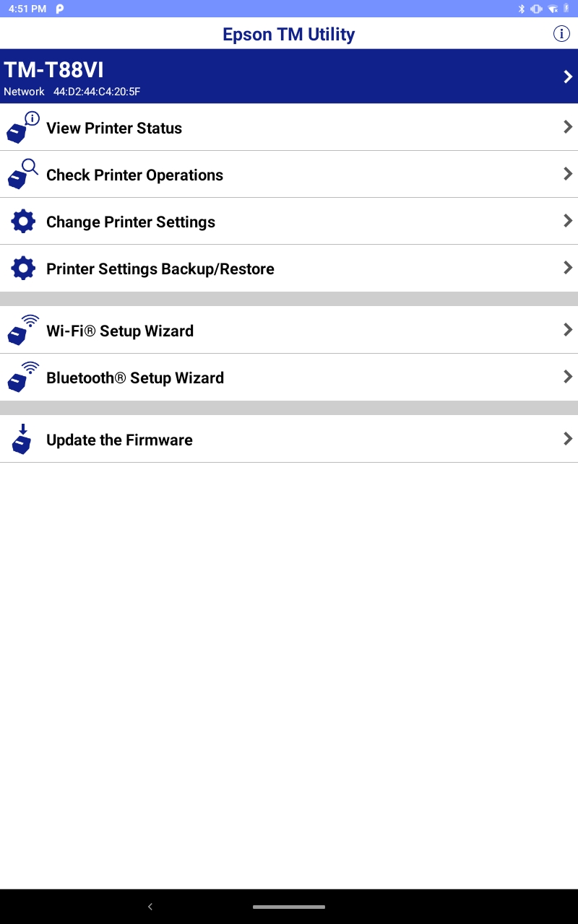The width and height of the screenshot is (578, 924).
Task: Open the chevron for View Printer Status
Action: click(568, 127)
